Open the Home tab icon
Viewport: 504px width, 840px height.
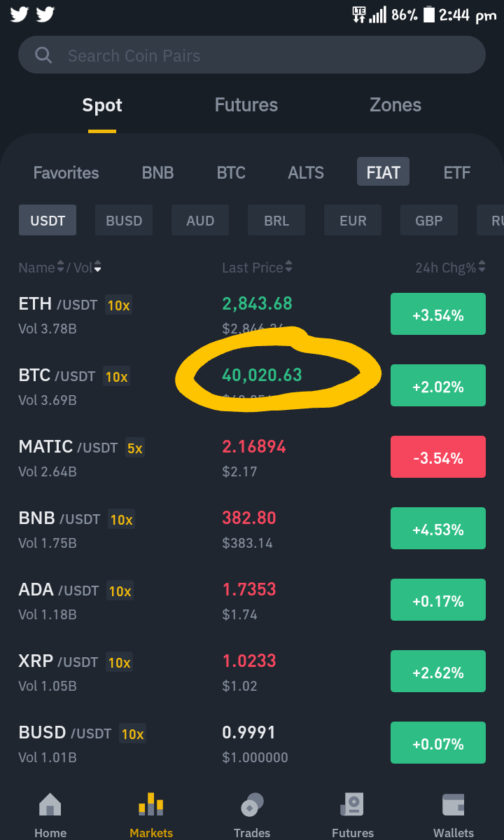tap(50, 805)
